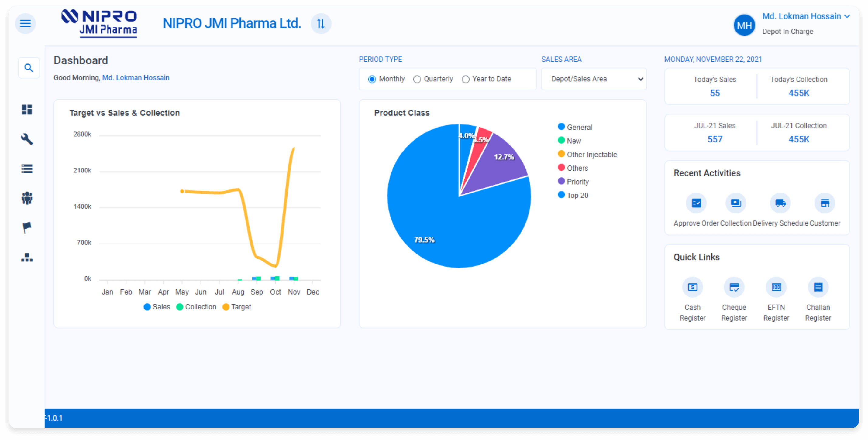This screenshot has width=868, height=440.
Task: Click the Approve Order activity icon
Action: tap(696, 203)
